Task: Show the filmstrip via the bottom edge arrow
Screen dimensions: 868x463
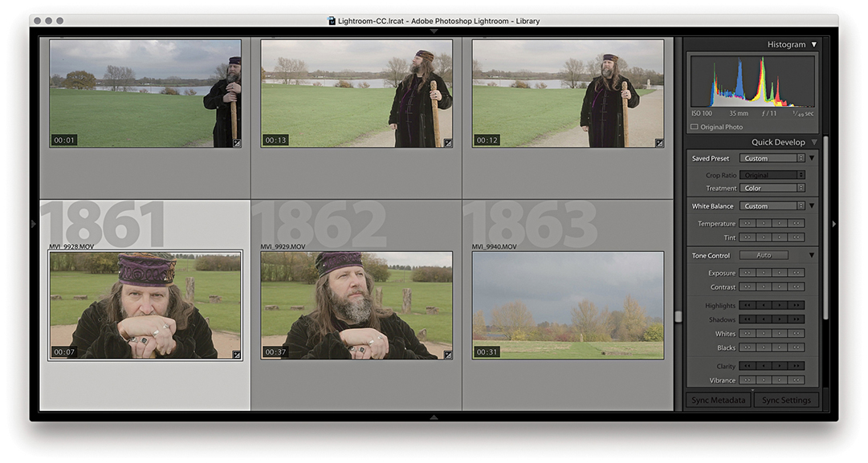Action: (x=434, y=417)
